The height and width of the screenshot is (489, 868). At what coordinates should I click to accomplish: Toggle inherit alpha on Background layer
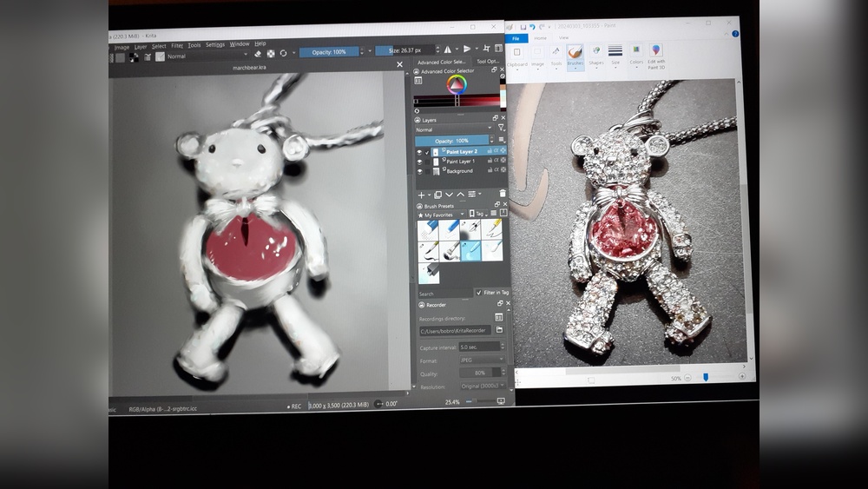click(496, 170)
